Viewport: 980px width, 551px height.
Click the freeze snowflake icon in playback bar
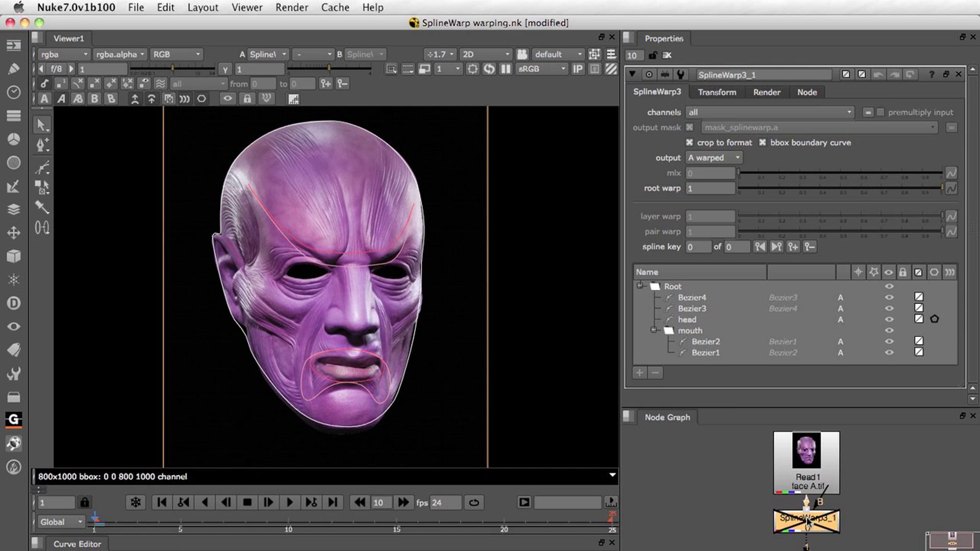point(136,502)
